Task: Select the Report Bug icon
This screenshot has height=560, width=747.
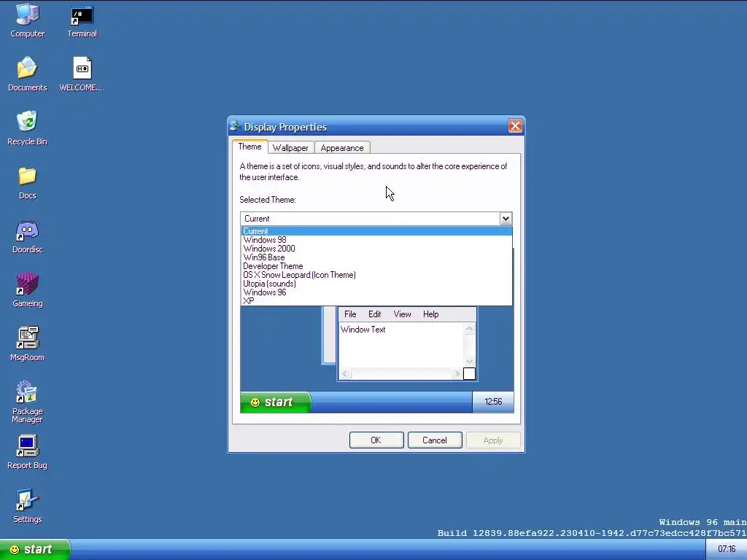Action: [x=28, y=452]
